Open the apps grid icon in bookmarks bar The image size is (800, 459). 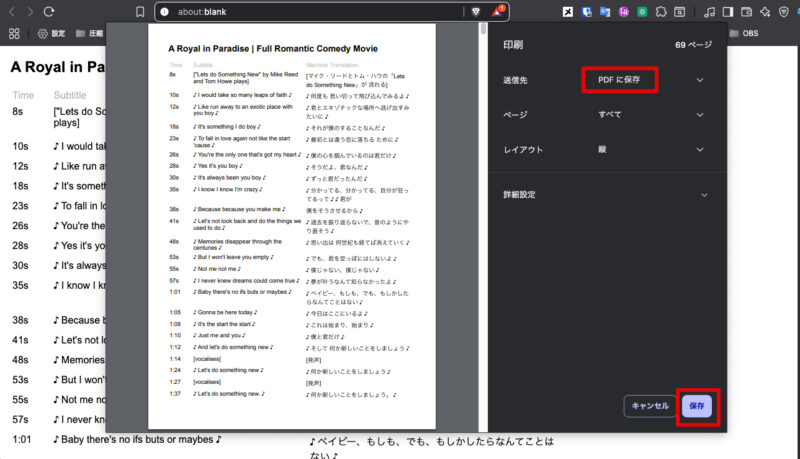14,34
